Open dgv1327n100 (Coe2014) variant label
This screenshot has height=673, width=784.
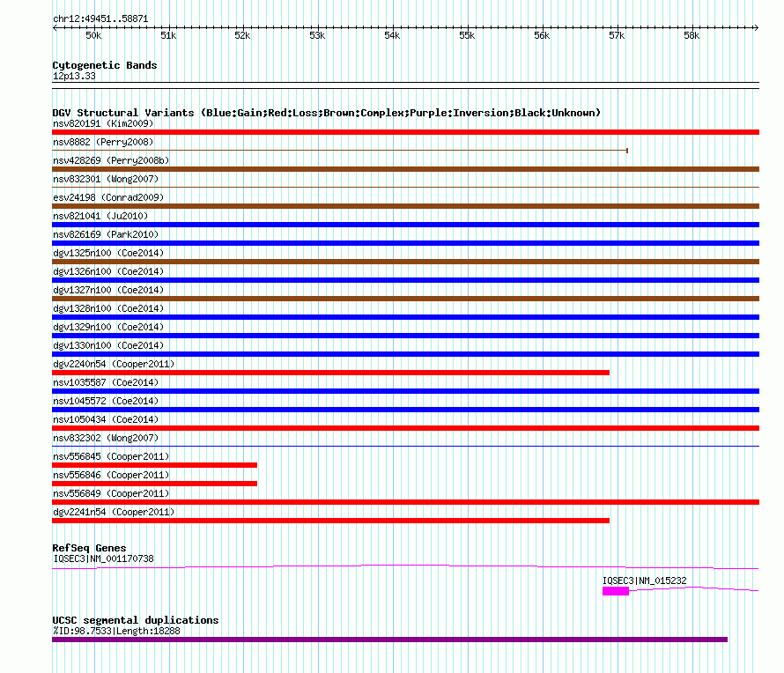tap(108, 290)
